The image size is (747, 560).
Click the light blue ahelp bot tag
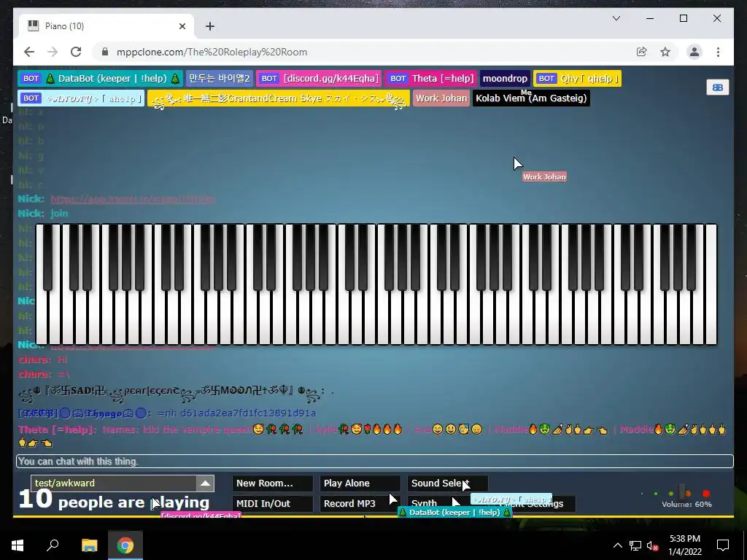(81, 98)
